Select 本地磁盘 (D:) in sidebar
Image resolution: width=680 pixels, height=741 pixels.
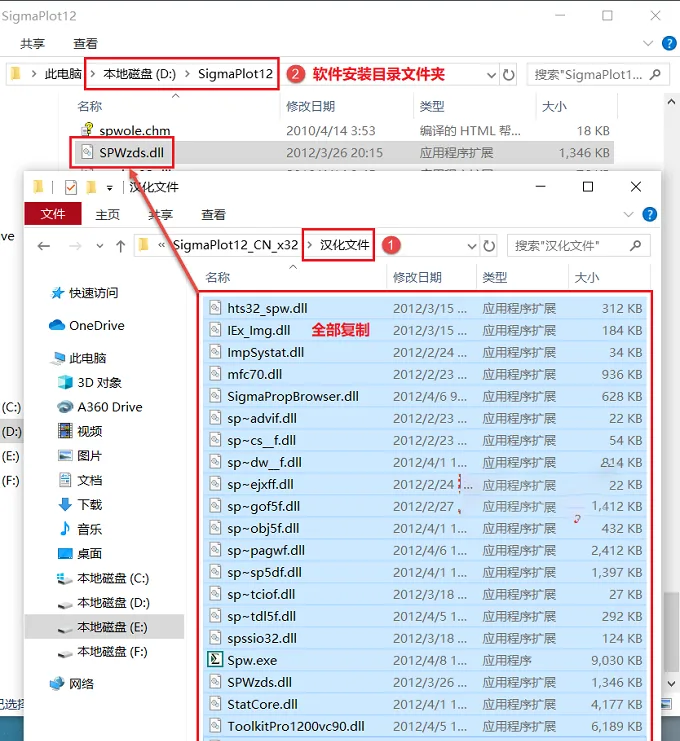(x=103, y=603)
